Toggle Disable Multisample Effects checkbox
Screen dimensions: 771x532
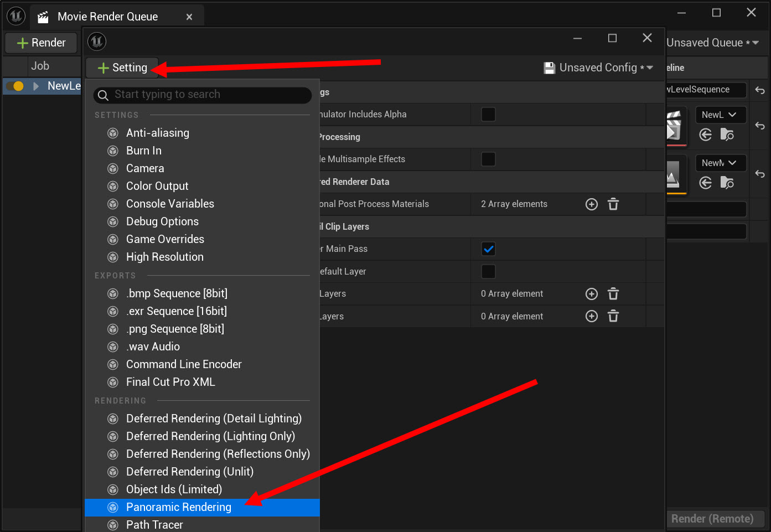(x=488, y=159)
